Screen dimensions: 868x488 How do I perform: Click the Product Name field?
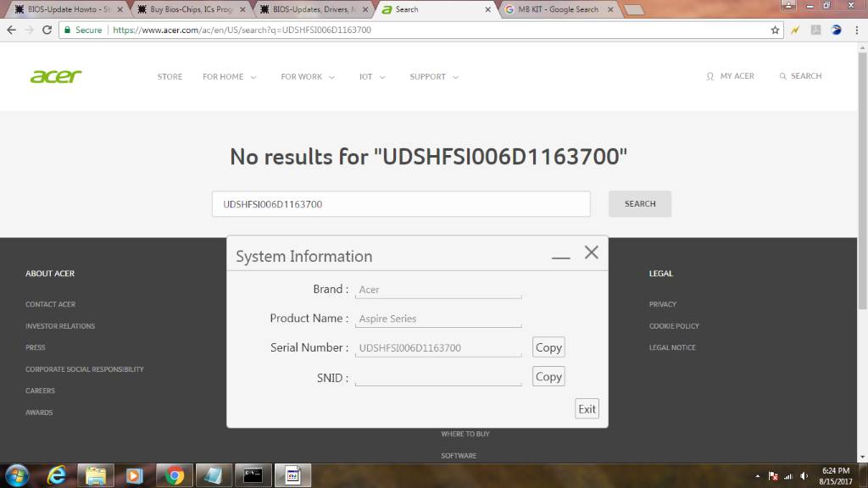click(x=438, y=319)
